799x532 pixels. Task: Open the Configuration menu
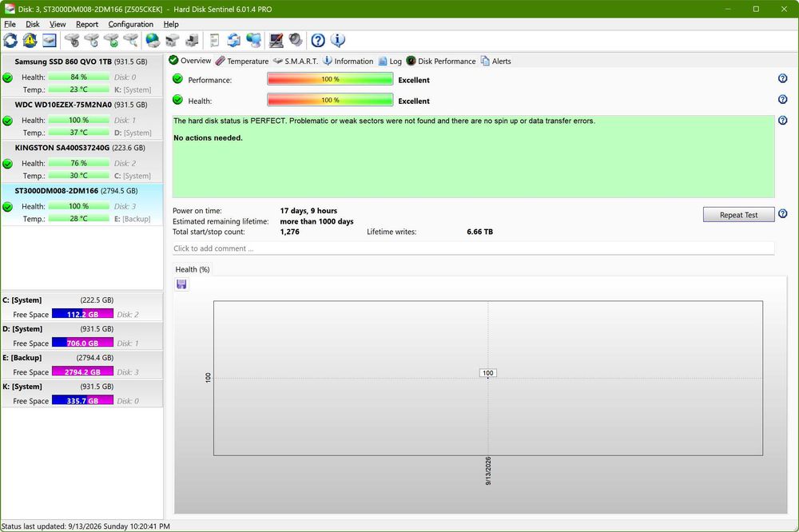point(130,24)
